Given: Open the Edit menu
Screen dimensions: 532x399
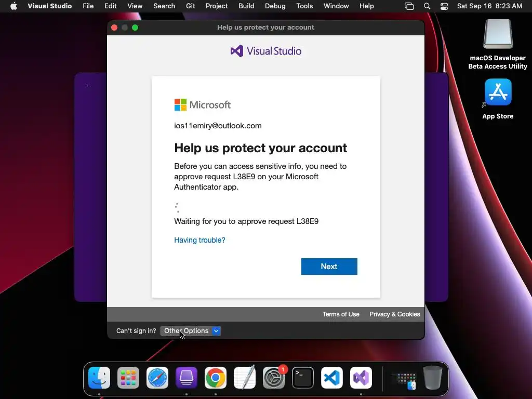Looking at the screenshot, I should click(x=110, y=6).
